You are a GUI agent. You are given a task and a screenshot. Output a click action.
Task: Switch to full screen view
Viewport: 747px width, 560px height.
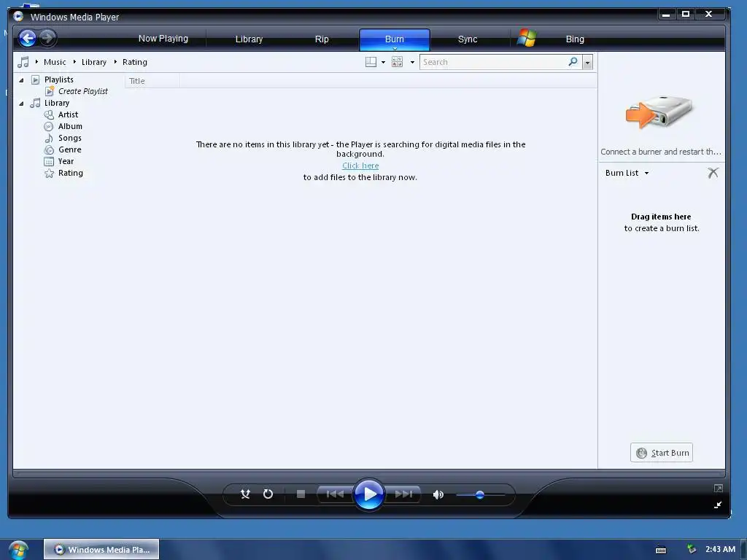[x=719, y=488]
